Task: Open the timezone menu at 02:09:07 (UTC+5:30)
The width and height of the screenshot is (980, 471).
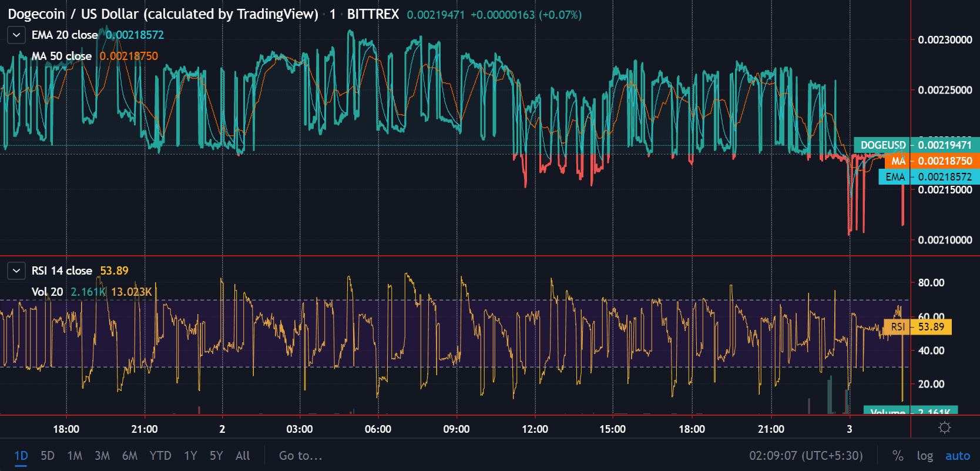Action: click(806, 456)
